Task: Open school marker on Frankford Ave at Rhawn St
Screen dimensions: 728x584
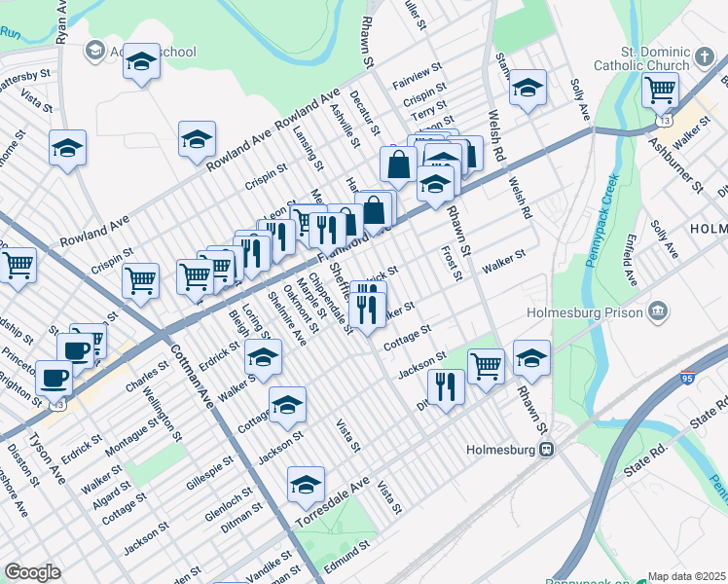Action: point(435,188)
